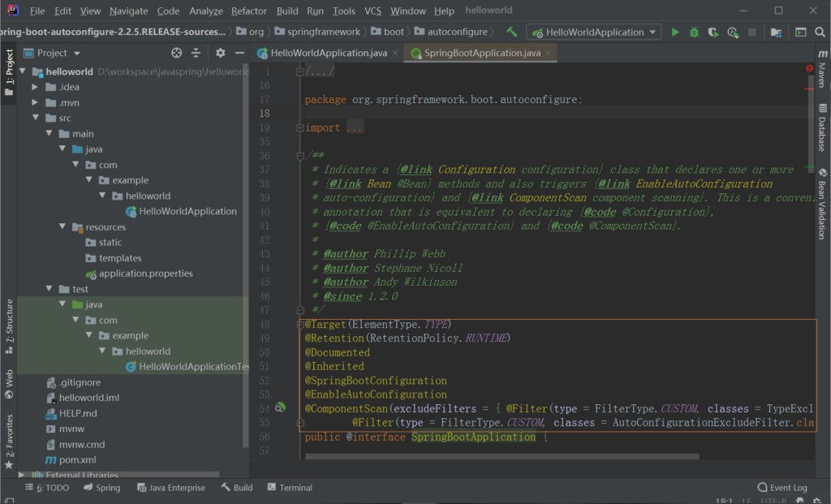Open Search Everywhere magnifier icon
The image size is (831, 504).
[x=820, y=32]
